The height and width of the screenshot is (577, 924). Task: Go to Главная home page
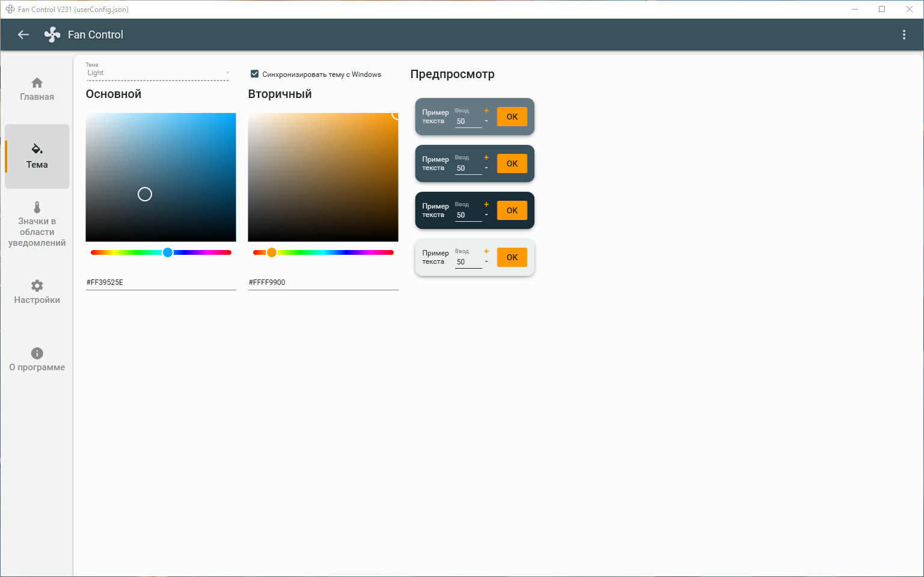37,90
